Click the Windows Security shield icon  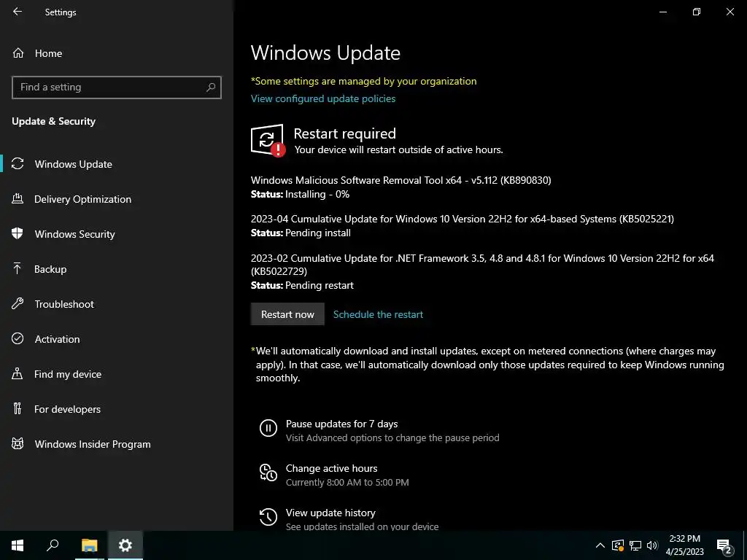click(x=18, y=234)
